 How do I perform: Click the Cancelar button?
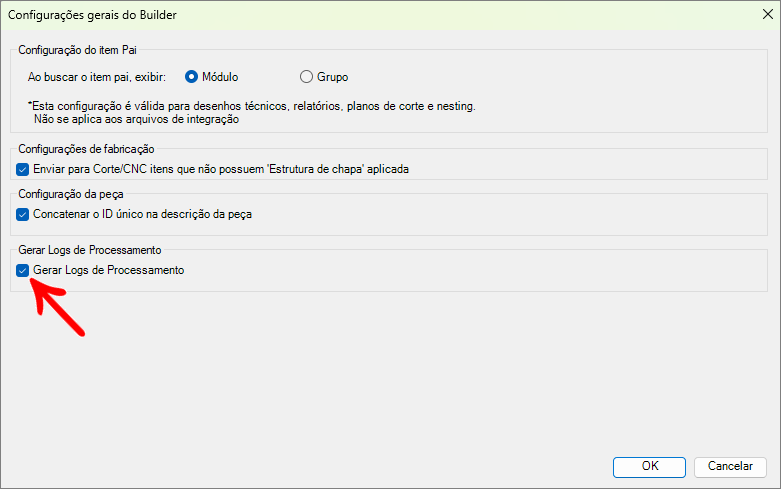pyautogui.click(x=730, y=467)
